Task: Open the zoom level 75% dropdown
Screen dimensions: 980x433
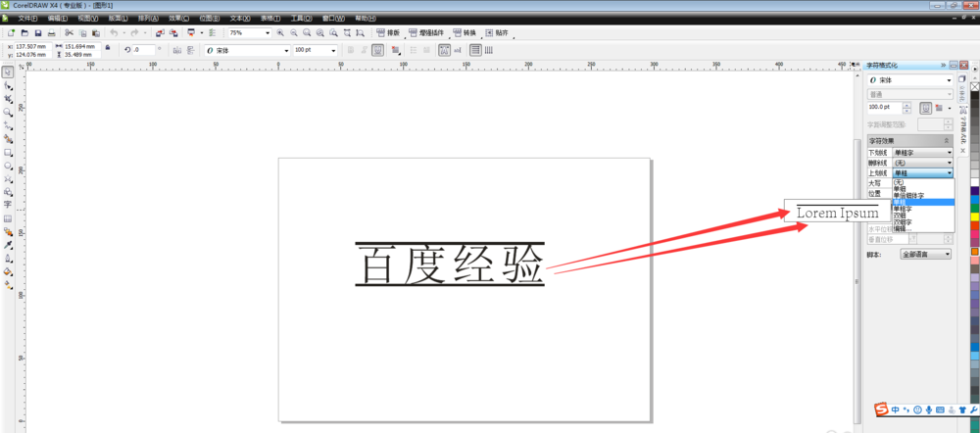Action: coord(269,32)
